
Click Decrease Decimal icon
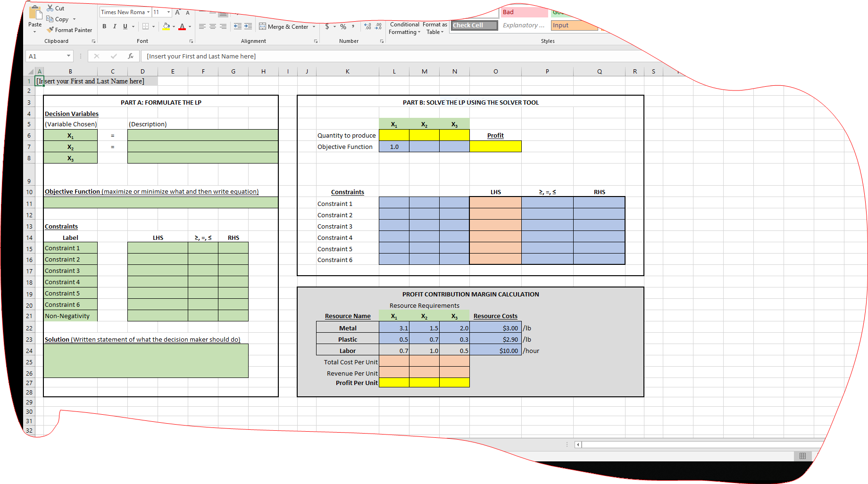click(378, 26)
